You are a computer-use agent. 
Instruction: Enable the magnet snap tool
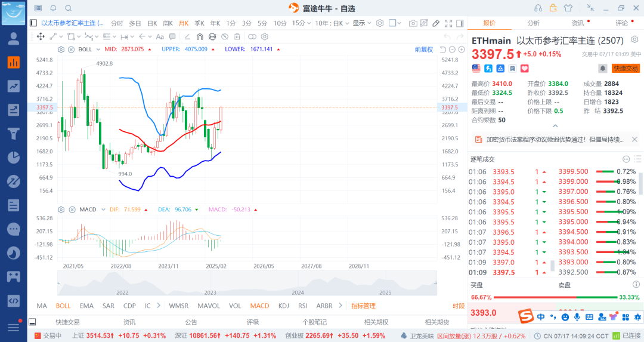200,36
